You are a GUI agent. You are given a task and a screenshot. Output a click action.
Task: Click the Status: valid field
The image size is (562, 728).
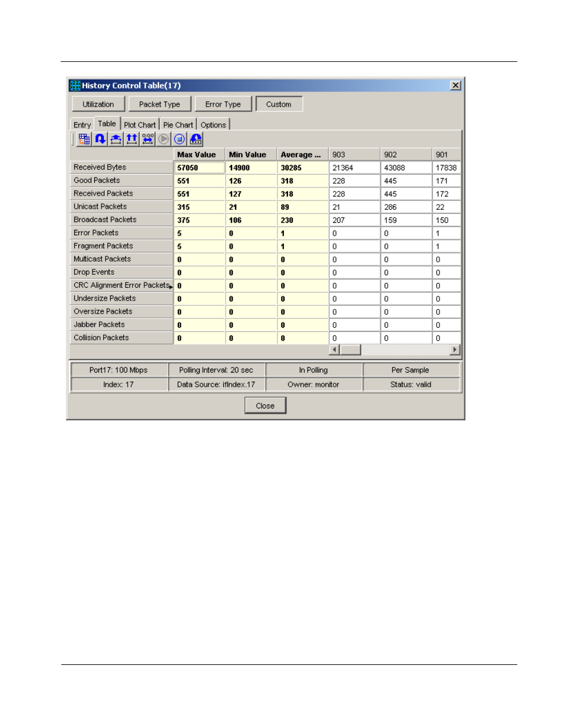click(411, 384)
